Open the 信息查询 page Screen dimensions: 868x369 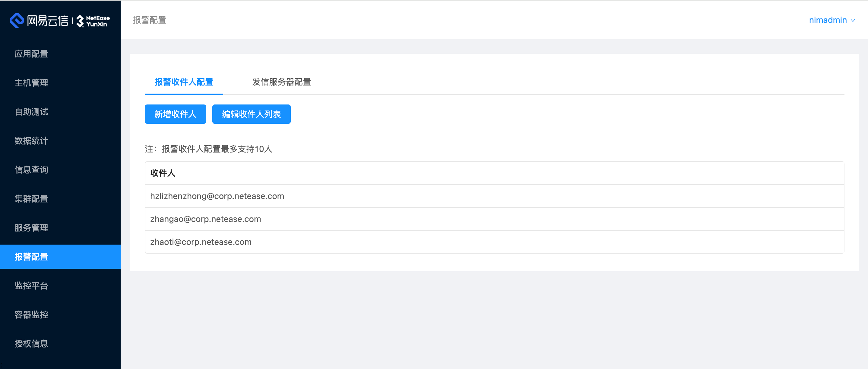pos(31,170)
